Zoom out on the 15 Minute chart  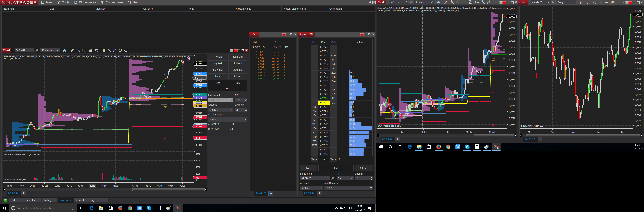[84, 50]
